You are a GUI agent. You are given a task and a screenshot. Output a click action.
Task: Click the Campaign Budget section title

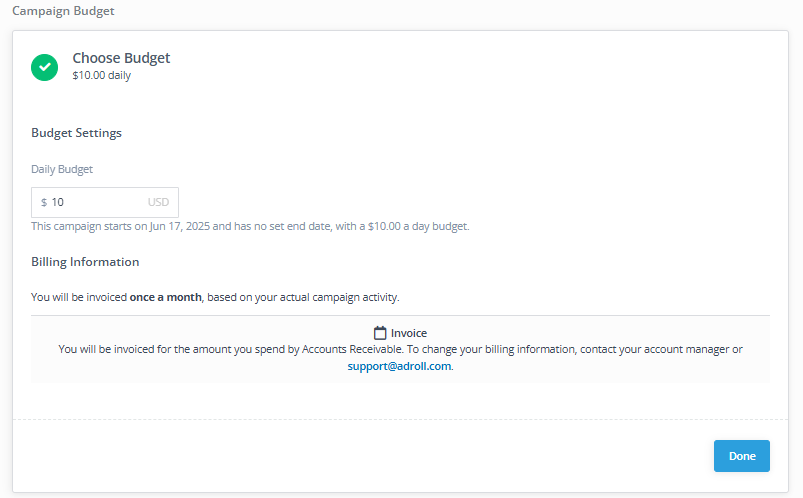click(62, 11)
